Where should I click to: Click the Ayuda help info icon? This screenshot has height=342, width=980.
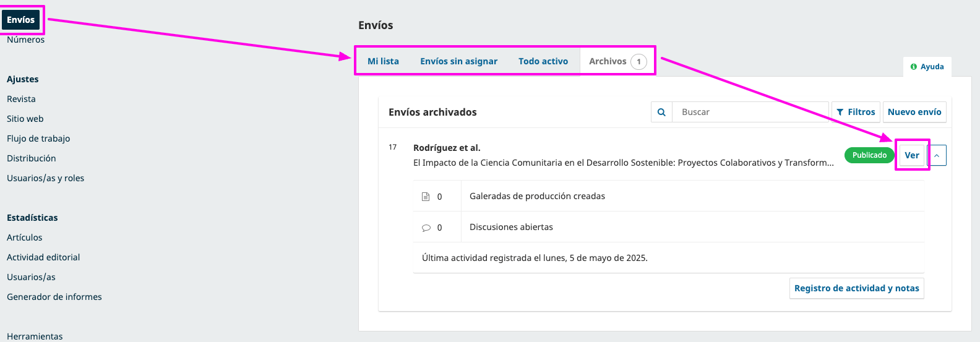(x=913, y=67)
